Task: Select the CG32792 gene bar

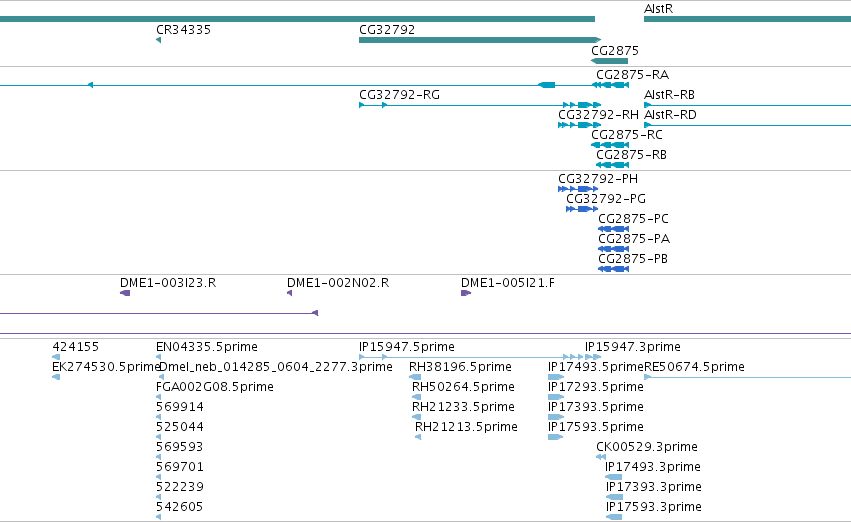Action: pos(480,40)
